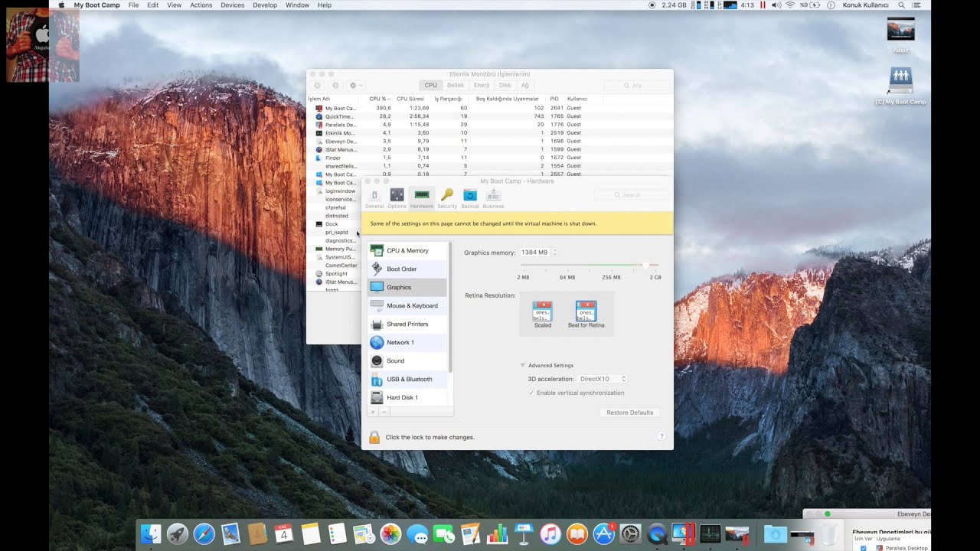Image resolution: width=980 pixels, height=551 pixels.
Task: Choose the Scaled Retina resolution icon
Action: (x=543, y=311)
